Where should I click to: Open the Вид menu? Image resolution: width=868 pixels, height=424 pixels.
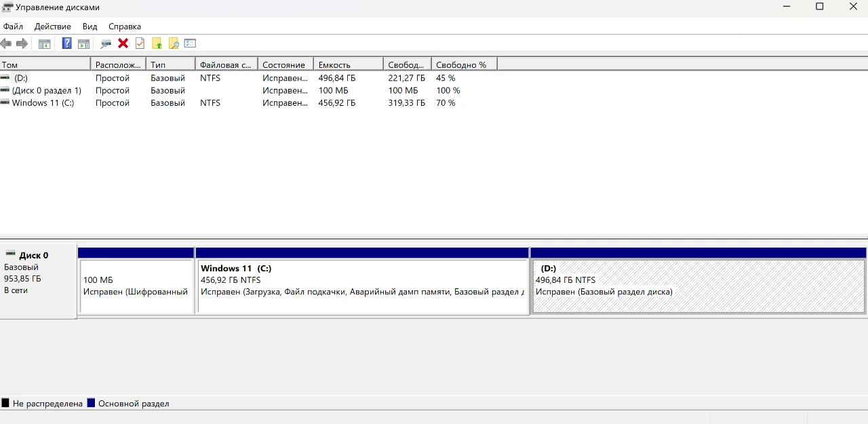pyautogui.click(x=90, y=26)
